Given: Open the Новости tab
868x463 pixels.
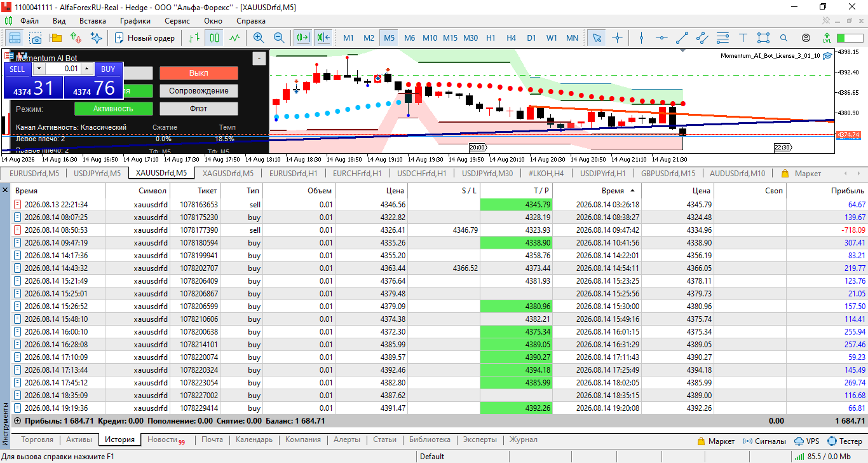Looking at the screenshot, I should coord(166,439).
